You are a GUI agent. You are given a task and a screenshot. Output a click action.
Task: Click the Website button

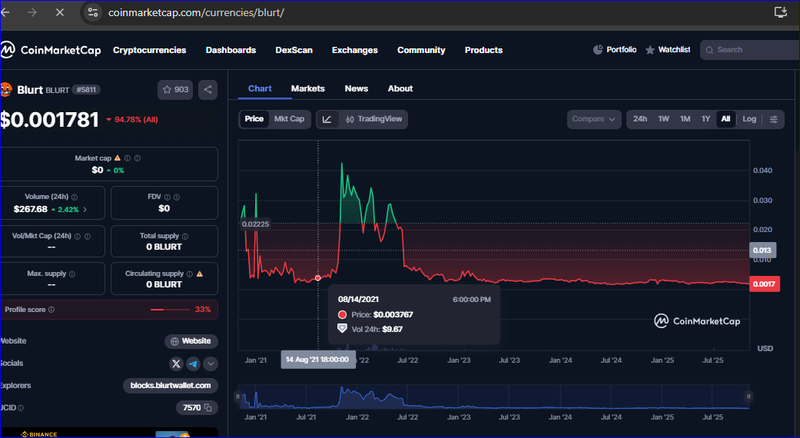point(191,341)
